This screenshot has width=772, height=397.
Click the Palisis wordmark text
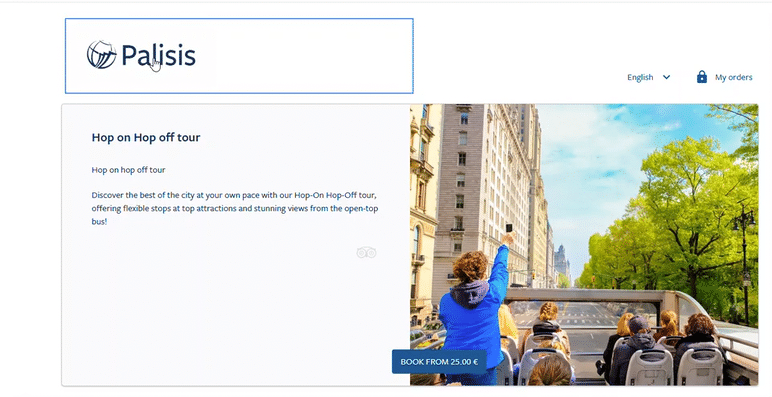point(159,55)
